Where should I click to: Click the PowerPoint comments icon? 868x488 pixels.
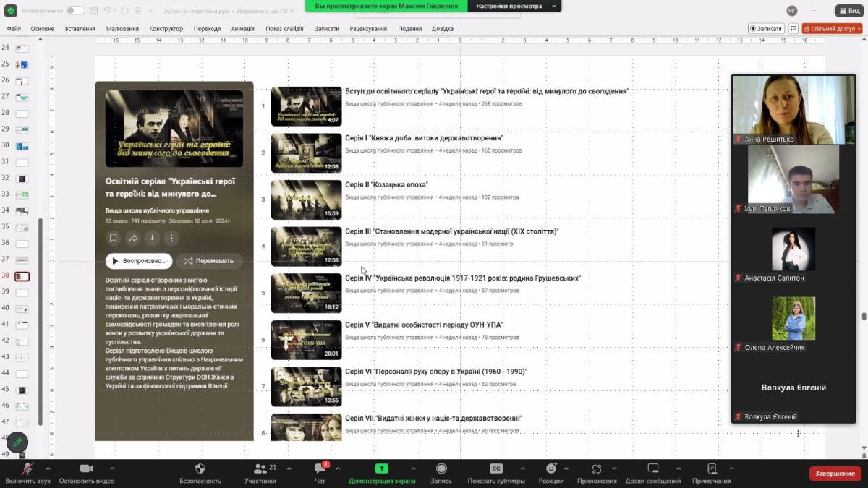pos(793,28)
